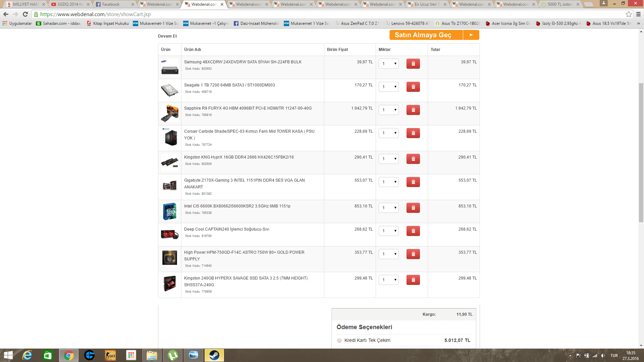Remove the Kingston 240GB SSD using trash button
This screenshot has height=362, width=644.
coord(413,280)
